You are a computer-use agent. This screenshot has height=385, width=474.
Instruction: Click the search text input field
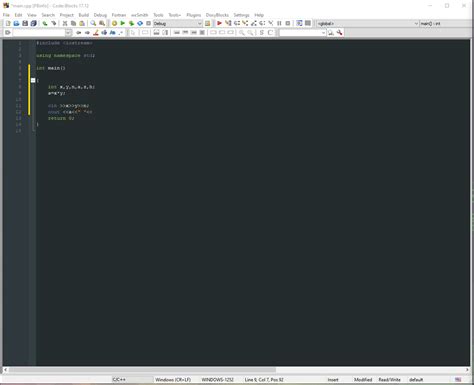(x=300, y=33)
